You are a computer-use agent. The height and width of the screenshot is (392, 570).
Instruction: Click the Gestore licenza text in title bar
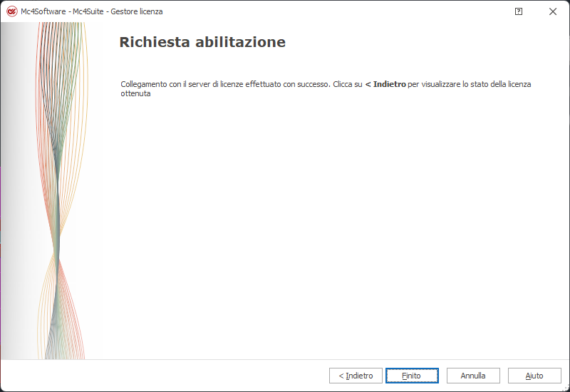tap(137, 11)
